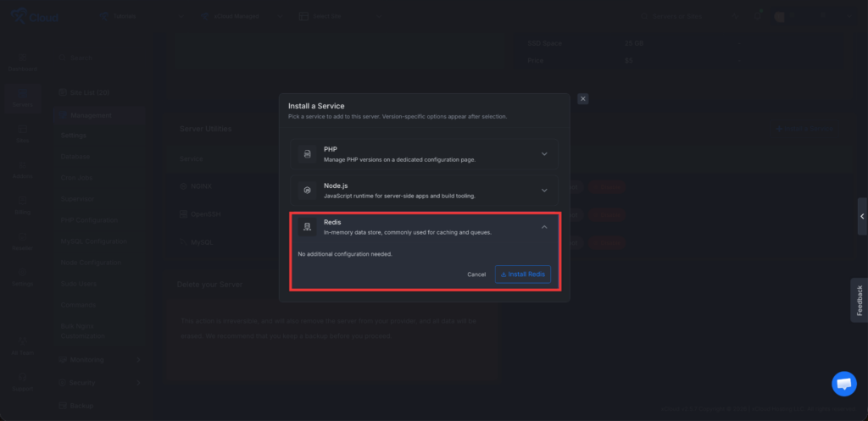Click the background Install a Service button

tap(804, 129)
